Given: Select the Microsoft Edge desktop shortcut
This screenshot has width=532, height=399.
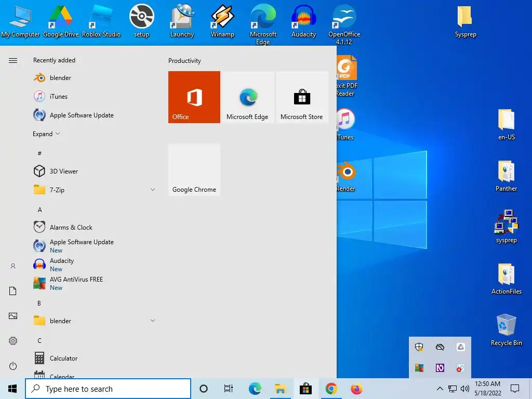Looking at the screenshot, I should click(263, 24).
